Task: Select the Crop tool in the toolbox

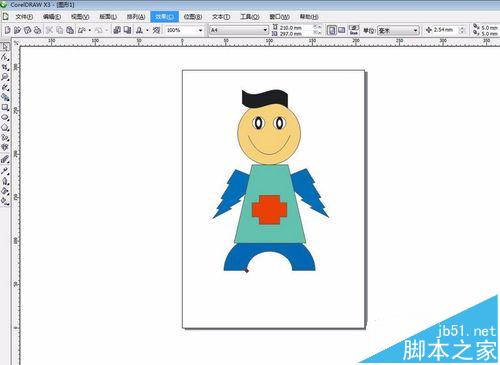Action: [x=5, y=67]
